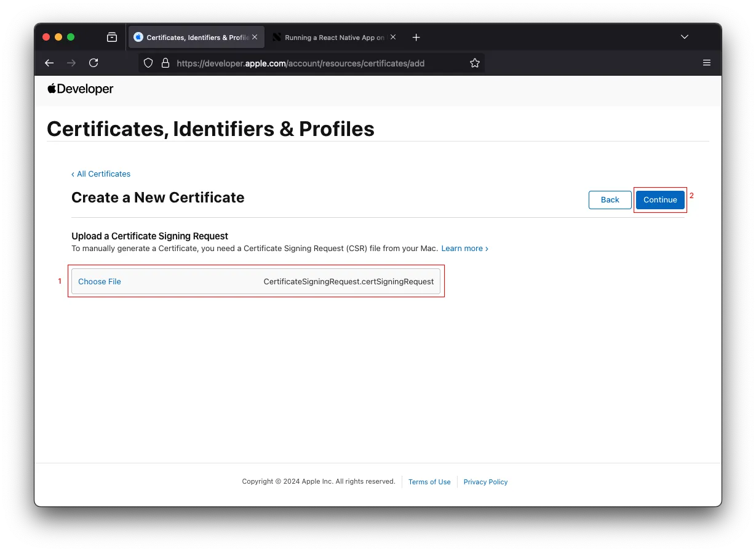Image resolution: width=756 pixels, height=552 pixels.
Task: Reload the page with the refresh icon
Action: (x=94, y=63)
